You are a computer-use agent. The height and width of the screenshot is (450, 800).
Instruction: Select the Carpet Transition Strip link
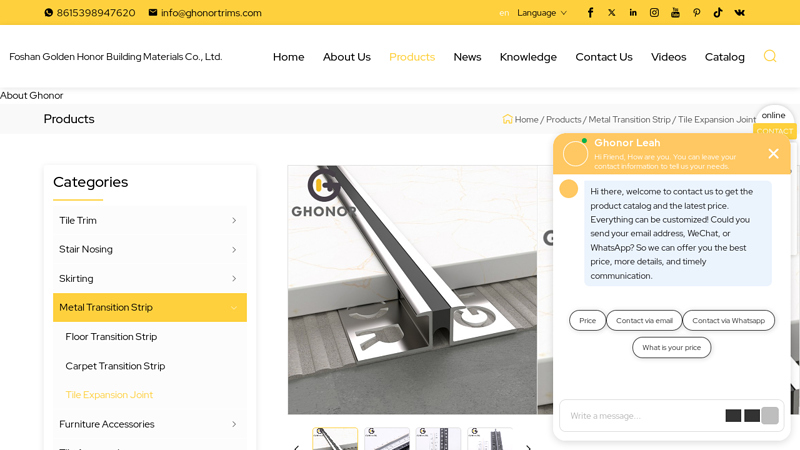(x=115, y=366)
